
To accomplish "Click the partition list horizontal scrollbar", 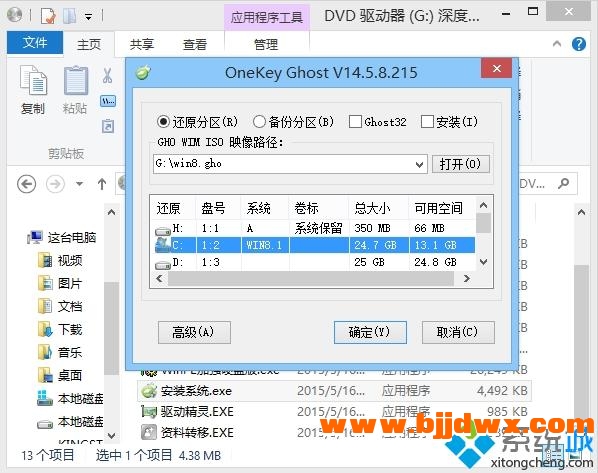I will pyautogui.click(x=313, y=279).
